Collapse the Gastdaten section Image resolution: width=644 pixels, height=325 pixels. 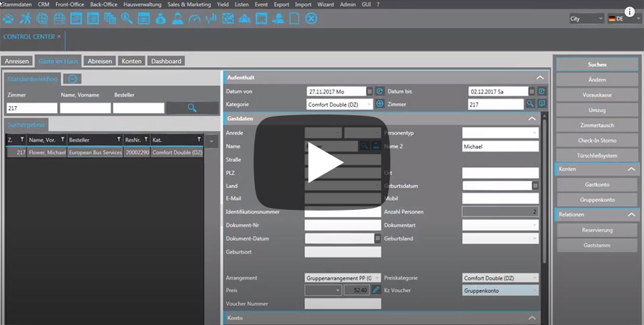(x=532, y=118)
